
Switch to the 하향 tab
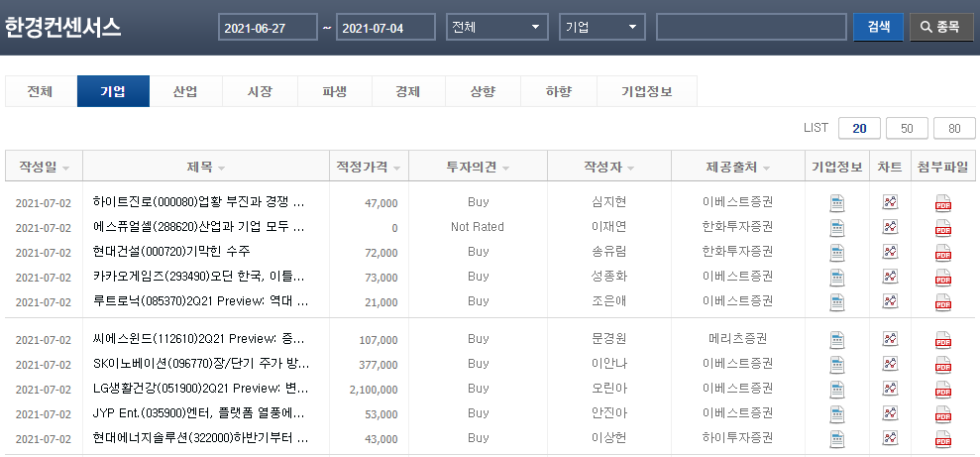click(x=559, y=91)
